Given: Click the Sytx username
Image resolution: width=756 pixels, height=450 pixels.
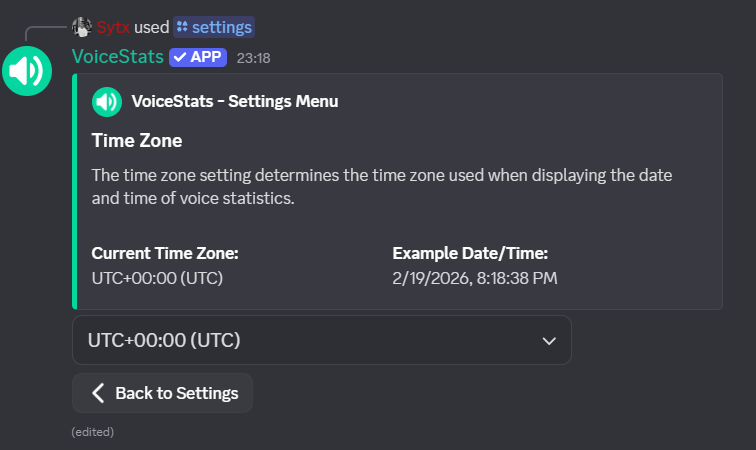Looking at the screenshot, I should (x=113, y=27).
